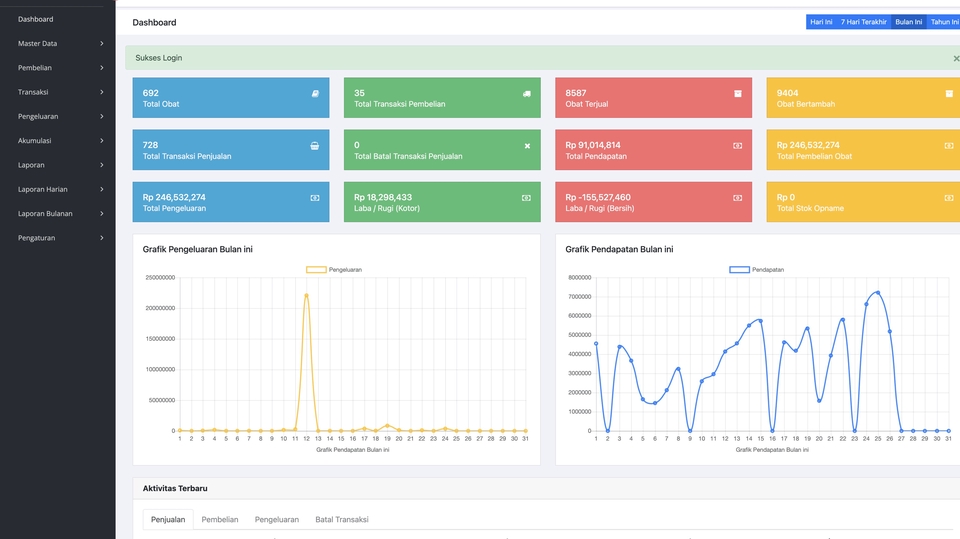Click the X icon on Total Batal Transaksi card
960x539 pixels.
(527, 146)
